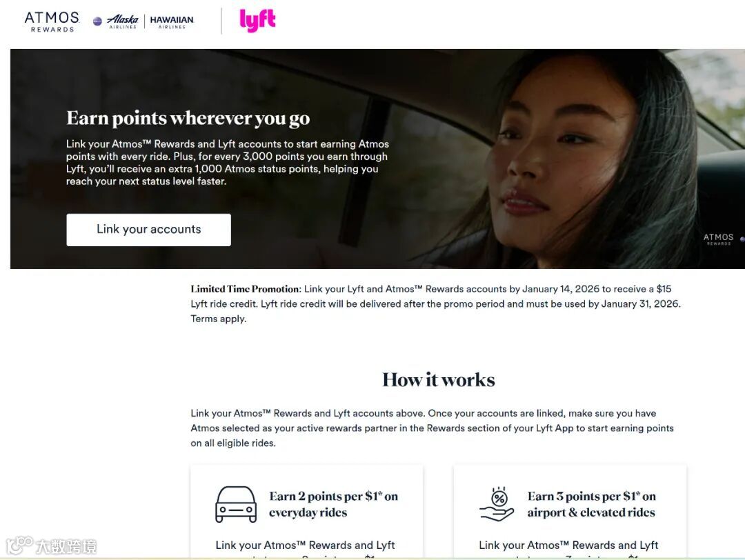This screenshot has height=560, width=745.
Task: Click the Earn points wherever you go headline
Action: click(188, 118)
